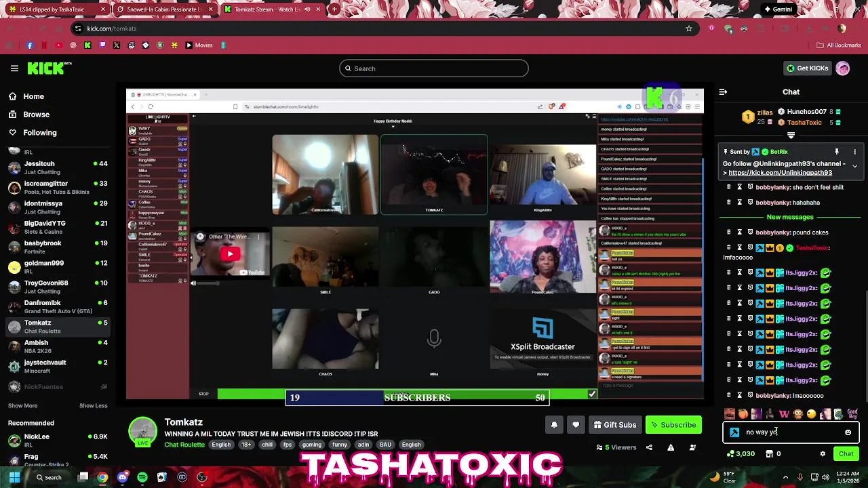
Task: Click the Tomkatz streamer avatar
Action: click(x=142, y=432)
